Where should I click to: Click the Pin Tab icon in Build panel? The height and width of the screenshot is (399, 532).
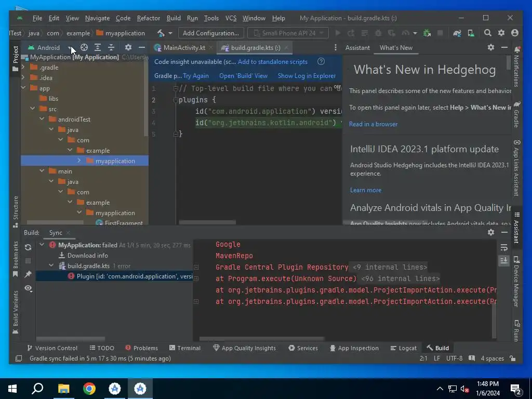point(28,274)
